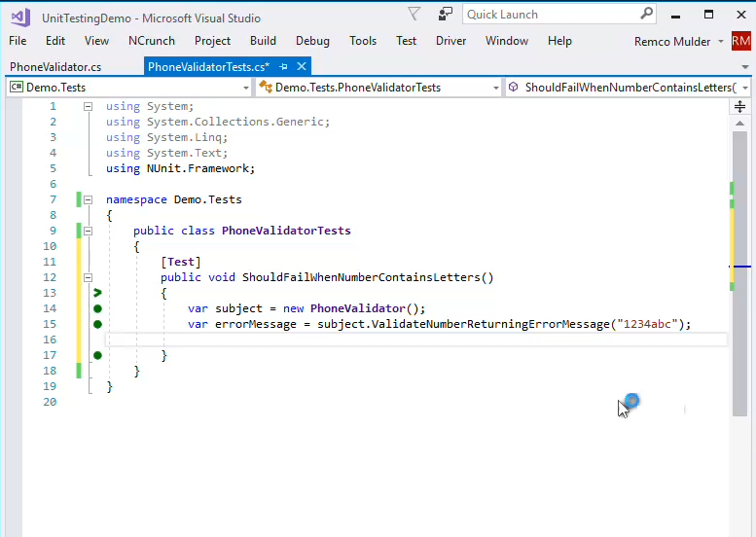Click ValidateNumberReturningErrorMessage method call
Viewport: 756px width, 537px height.
coord(490,324)
